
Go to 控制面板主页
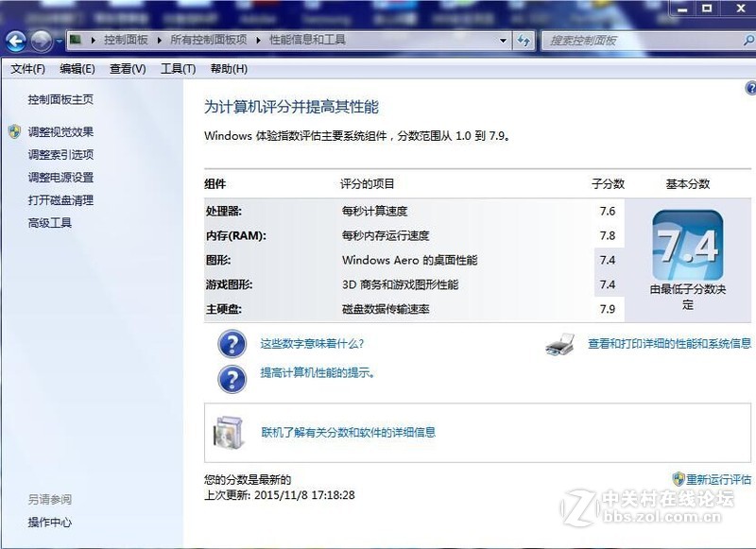[x=60, y=100]
